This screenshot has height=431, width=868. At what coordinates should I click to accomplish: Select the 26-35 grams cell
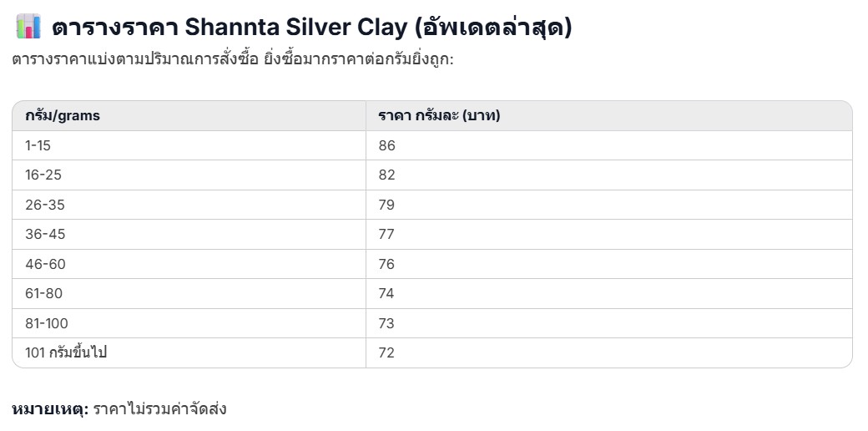pos(45,205)
